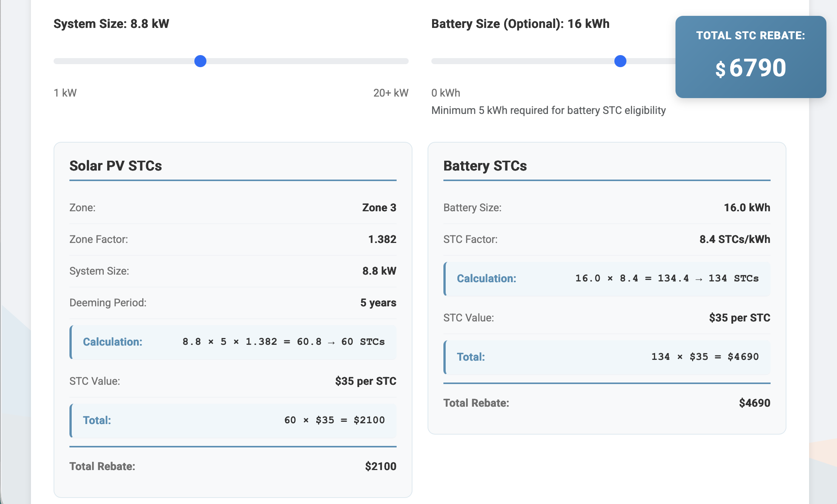Image resolution: width=837 pixels, height=504 pixels.
Task: Click the Total STC Rebate $6790 card
Action: pos(751,57)
